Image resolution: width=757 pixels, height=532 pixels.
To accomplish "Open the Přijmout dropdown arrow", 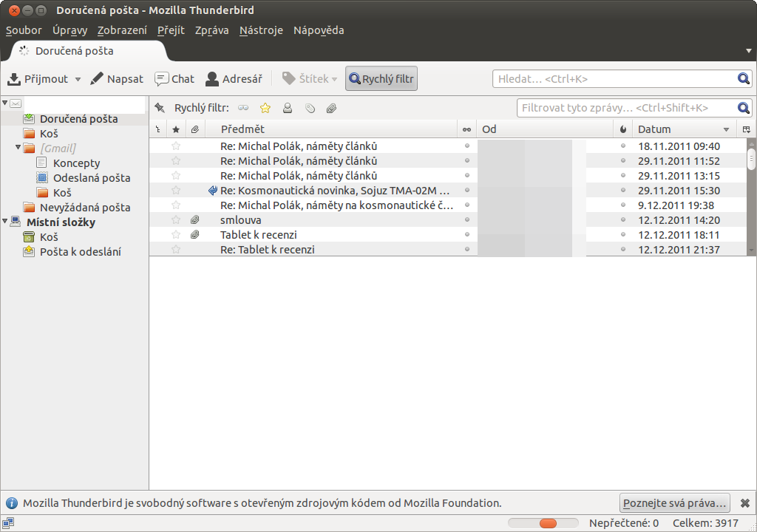I will [x=78, y=79].
